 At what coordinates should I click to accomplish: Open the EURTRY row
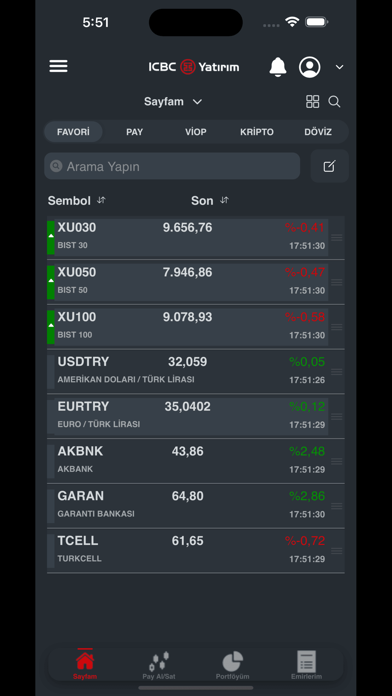point(196,416)
